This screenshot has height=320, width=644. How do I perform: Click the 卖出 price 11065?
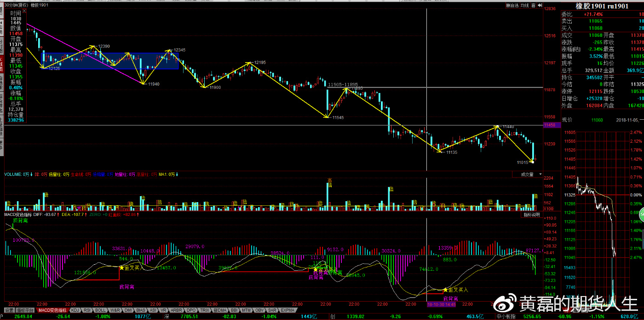click(595, 21)
